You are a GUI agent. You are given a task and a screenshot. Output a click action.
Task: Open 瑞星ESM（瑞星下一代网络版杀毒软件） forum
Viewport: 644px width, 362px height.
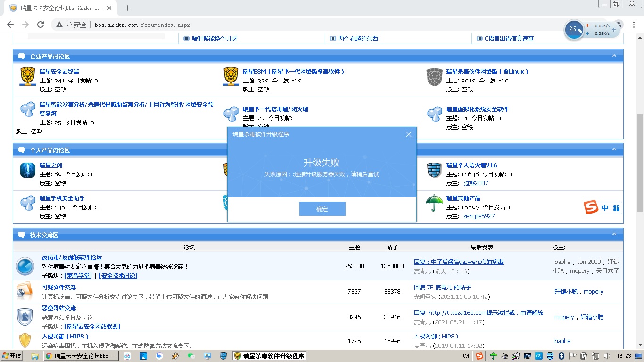click(294, 72)
